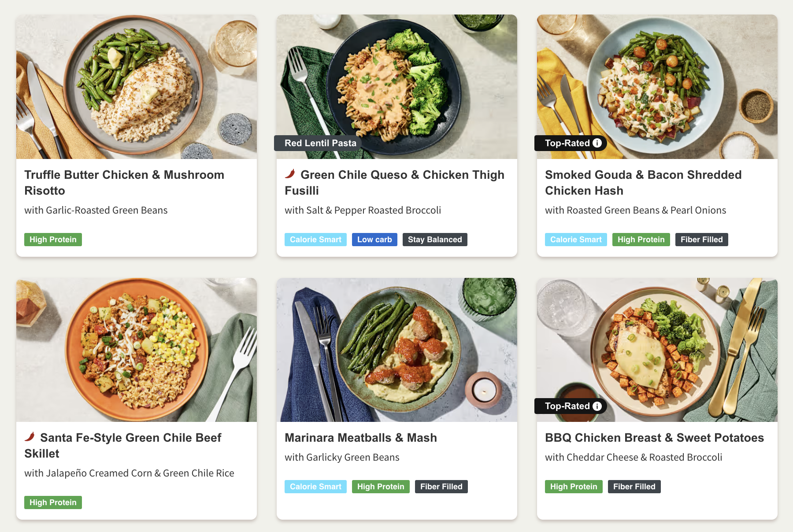Click info icon on BBQ Chicken Top-Rated badge
Screen dimensions: 793x532
pos(597,406)
